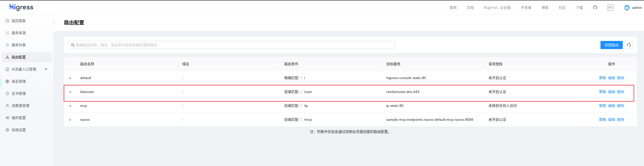Image resolution: width=644 pixels, height=166 pixels.
Task: Click the 未授权任何人访问 cell in mcp row
Action: [x=502, y=106]
